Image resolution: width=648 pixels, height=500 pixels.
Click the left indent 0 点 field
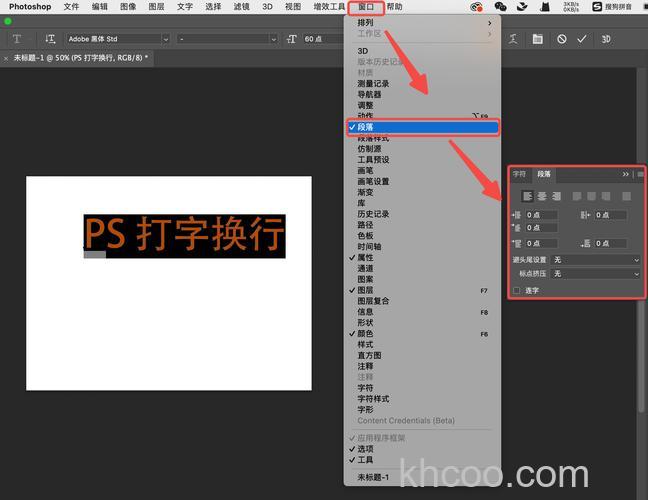point(542,215)
